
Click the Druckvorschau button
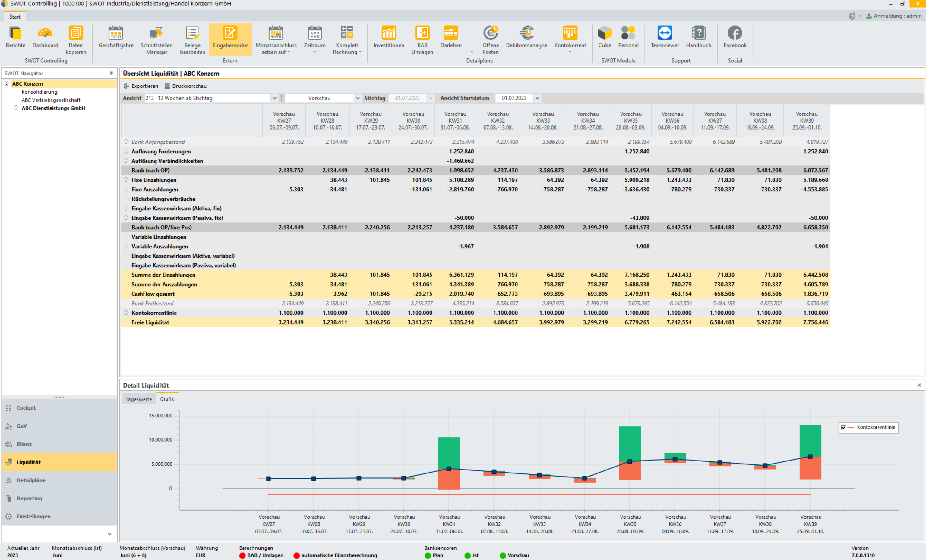186,86
